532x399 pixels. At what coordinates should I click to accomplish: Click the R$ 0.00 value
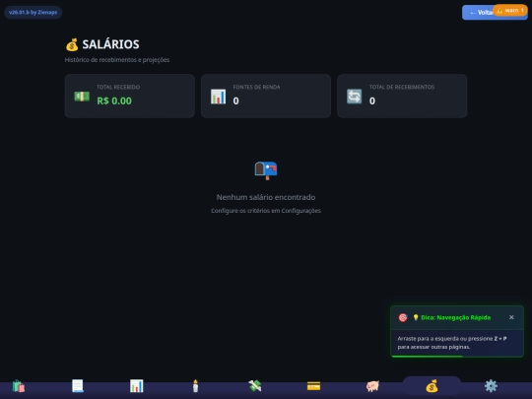pyautogui.click(x=114, y=100)
